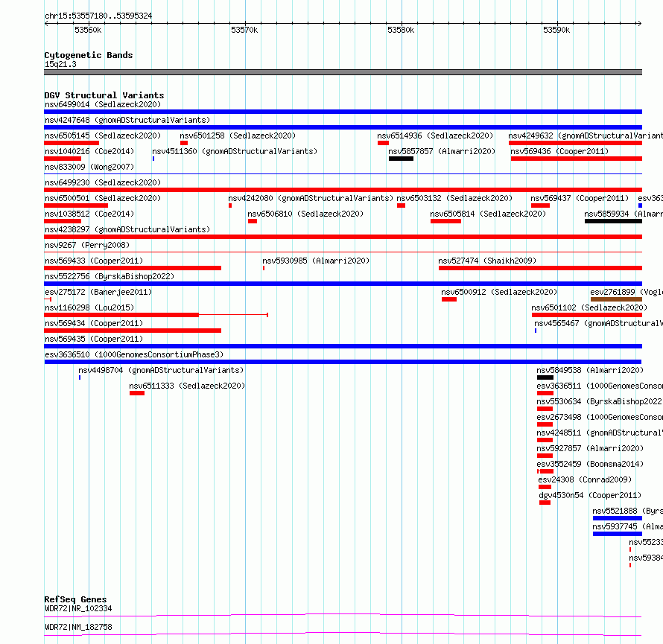Select nsv5522756 (ByrskaBishop2022) label

tap(110, 276)
